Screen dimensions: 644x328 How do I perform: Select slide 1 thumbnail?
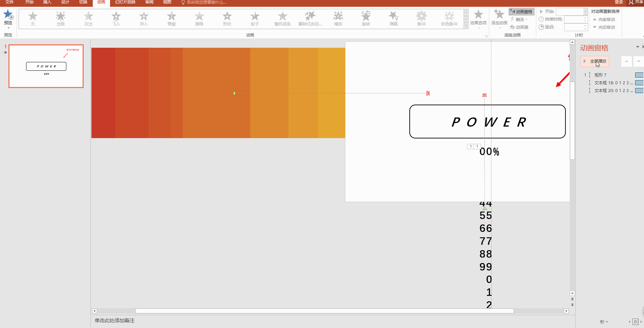pyautogui.click(x=46, y=66)
